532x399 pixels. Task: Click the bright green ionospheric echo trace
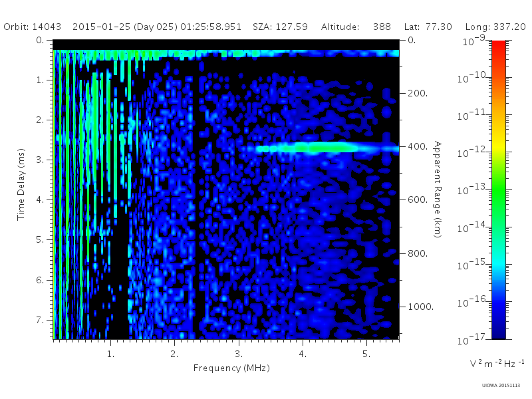(326, 148)
